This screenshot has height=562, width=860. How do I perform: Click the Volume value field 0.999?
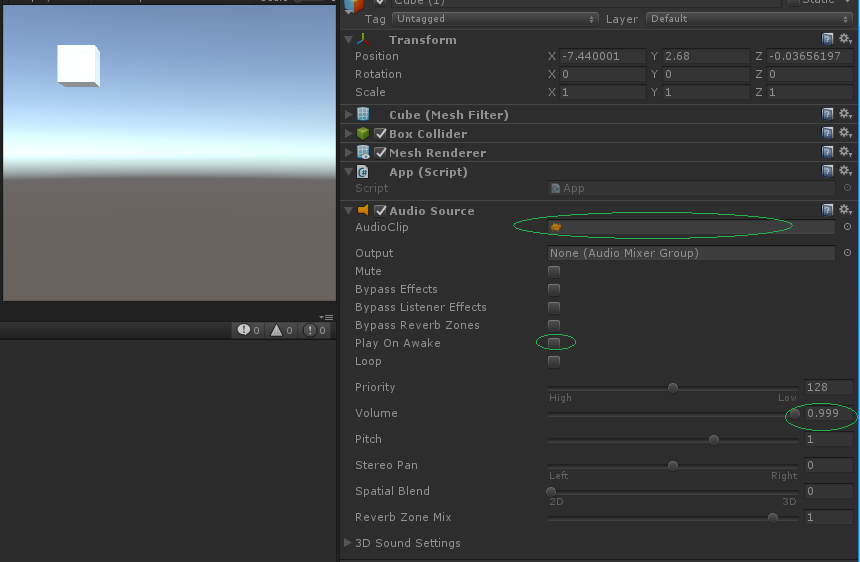[x=829, y=413]
